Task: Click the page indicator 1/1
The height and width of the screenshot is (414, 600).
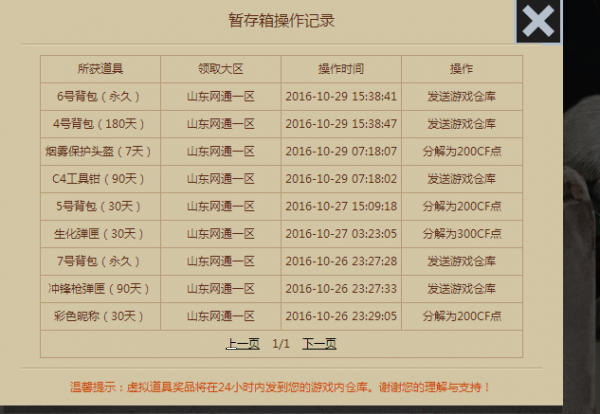Action: coord(281,344)
